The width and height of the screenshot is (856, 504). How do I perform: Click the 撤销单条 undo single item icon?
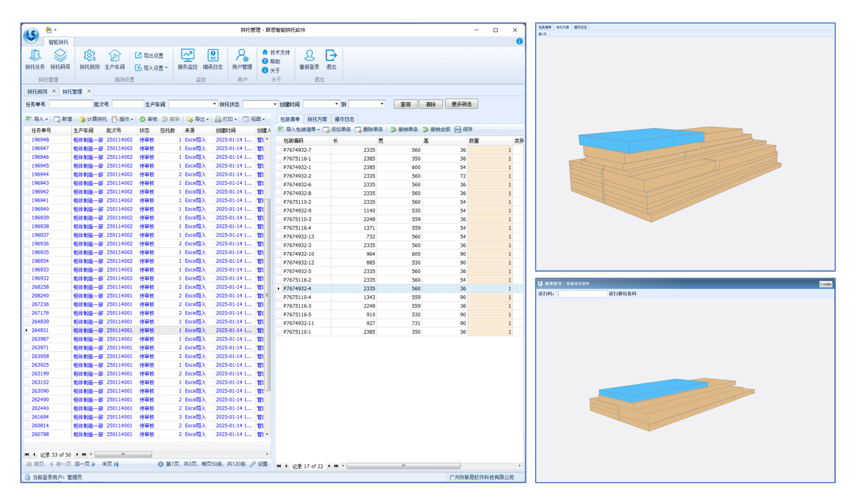click(x=393, y=130)
